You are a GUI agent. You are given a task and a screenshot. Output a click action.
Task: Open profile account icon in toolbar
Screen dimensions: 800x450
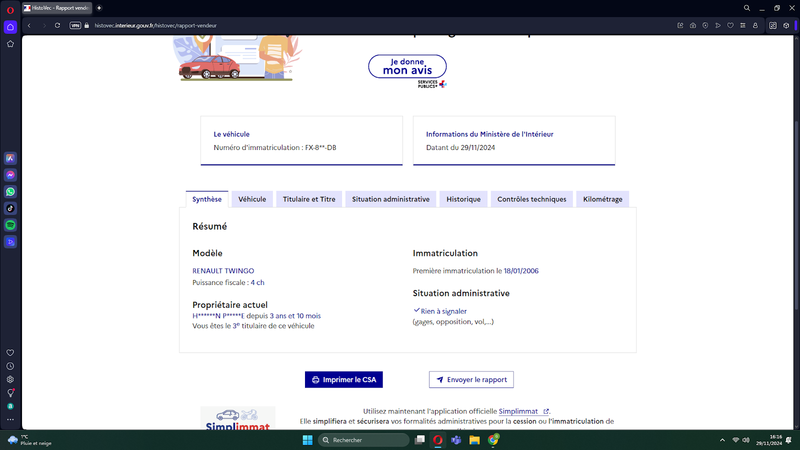click(755, 26)
